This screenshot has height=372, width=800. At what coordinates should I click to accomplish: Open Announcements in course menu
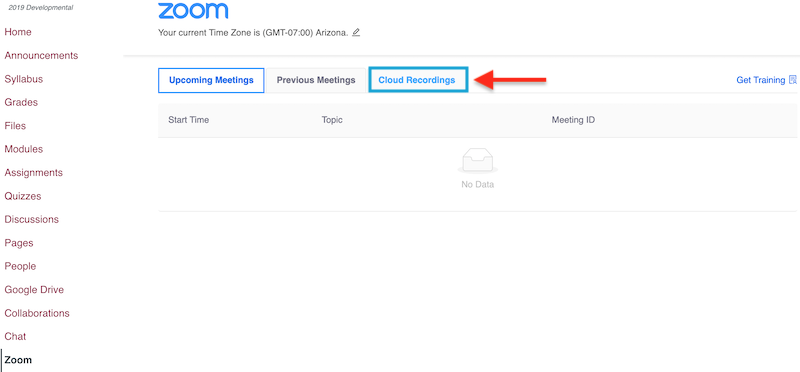(41, 56)
